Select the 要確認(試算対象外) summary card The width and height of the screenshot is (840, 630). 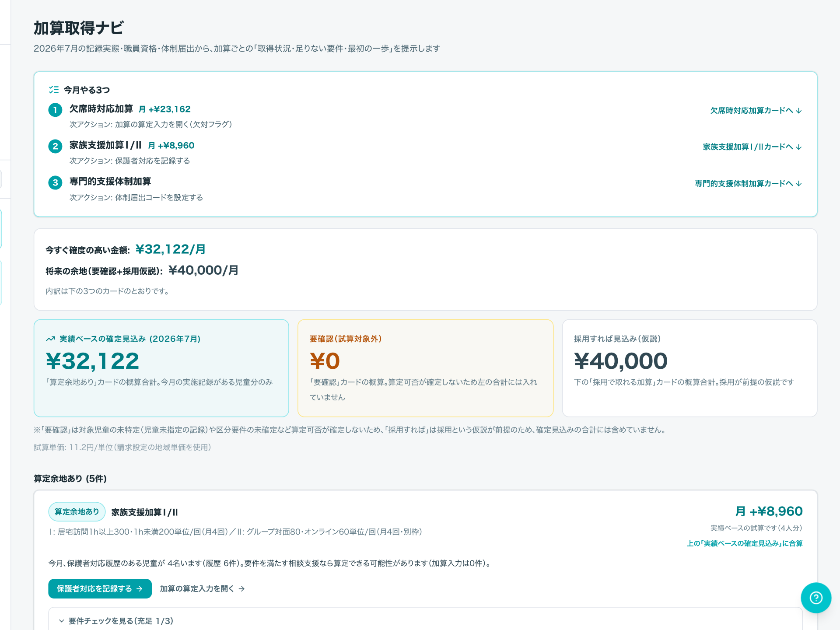tap(425, 368)
